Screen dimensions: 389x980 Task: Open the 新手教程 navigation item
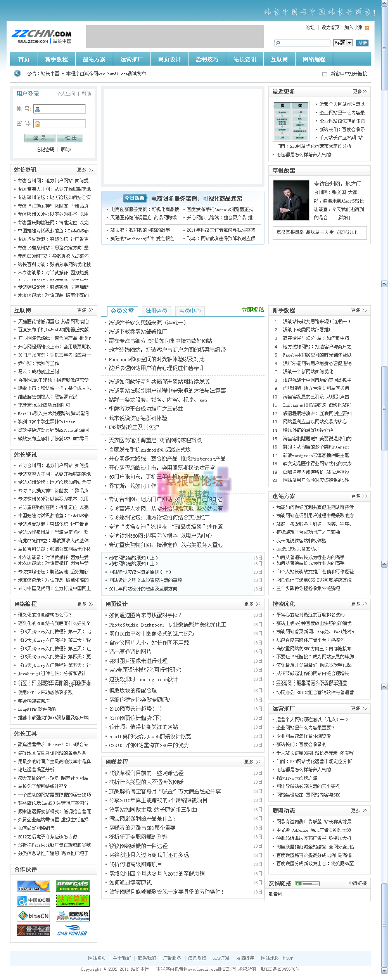coord(57,59)
